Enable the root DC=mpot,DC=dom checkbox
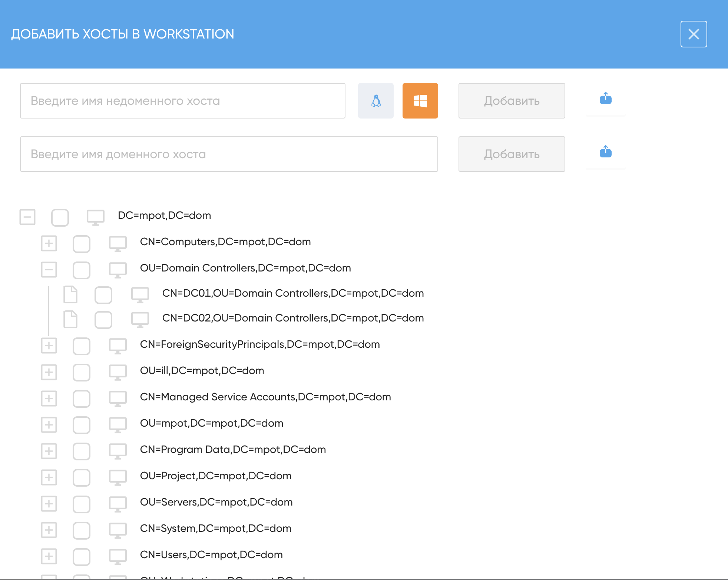728x580 pixels. (60, 217)
